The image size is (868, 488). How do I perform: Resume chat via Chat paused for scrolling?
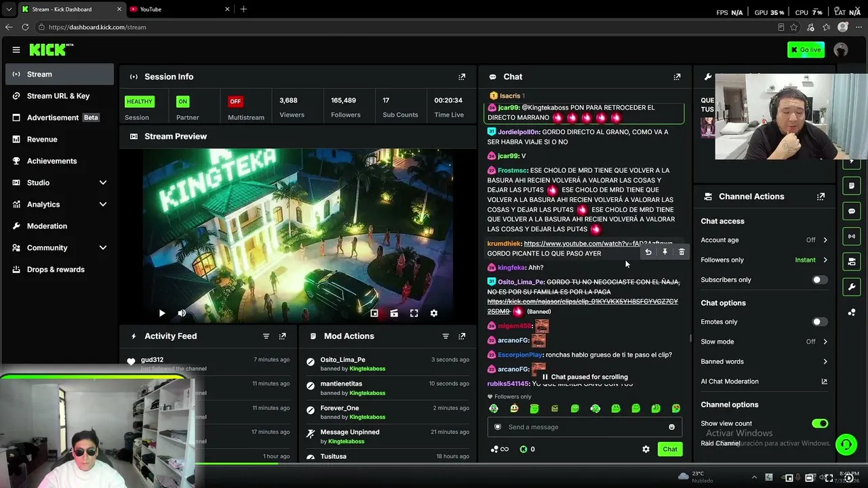585,377
